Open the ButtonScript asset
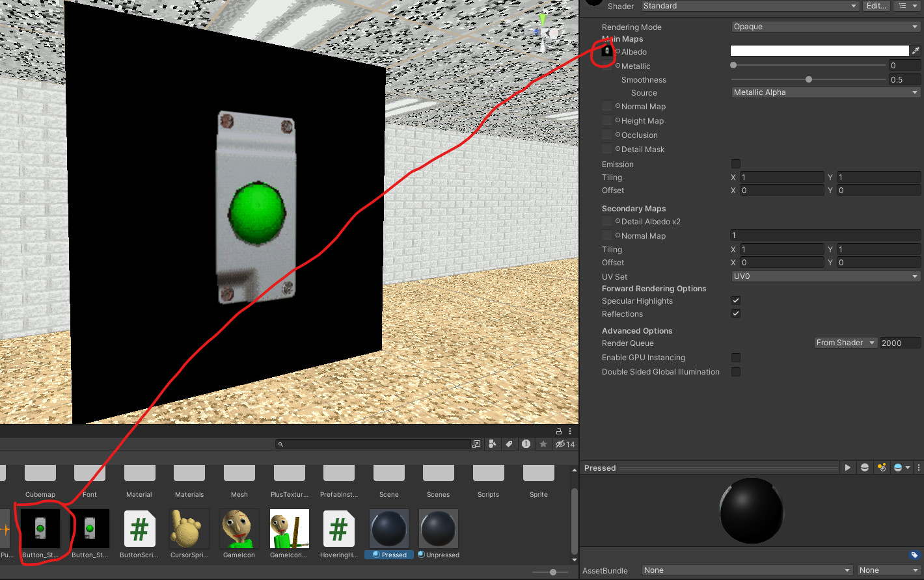924x580 pixels. [139, 527]
